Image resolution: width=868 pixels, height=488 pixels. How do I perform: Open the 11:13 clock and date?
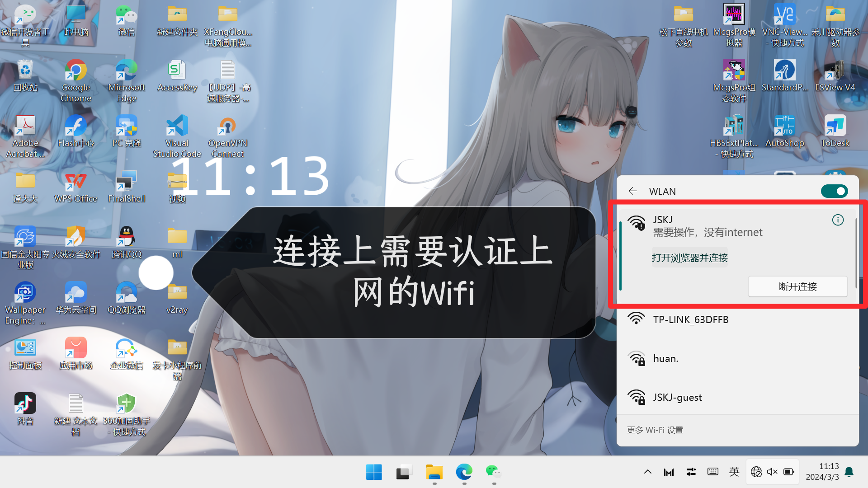[822, 472]
